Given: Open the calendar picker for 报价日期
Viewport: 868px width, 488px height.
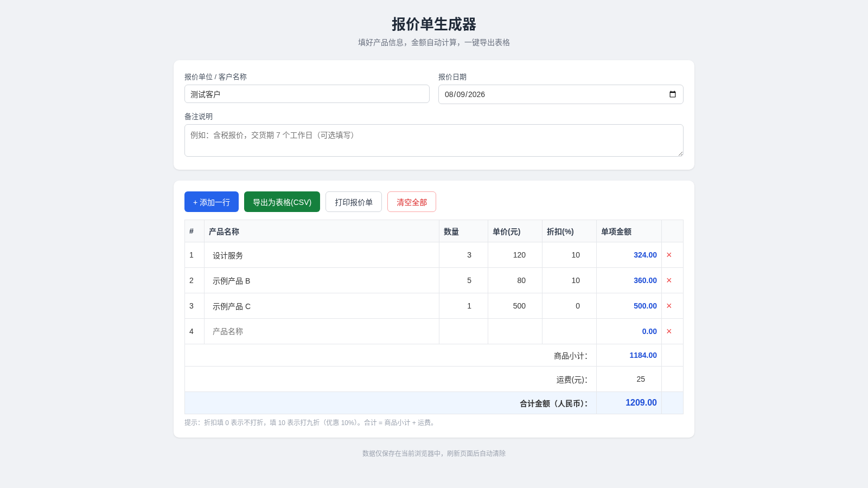Looking at the screenshot, I should pos(673,94).
